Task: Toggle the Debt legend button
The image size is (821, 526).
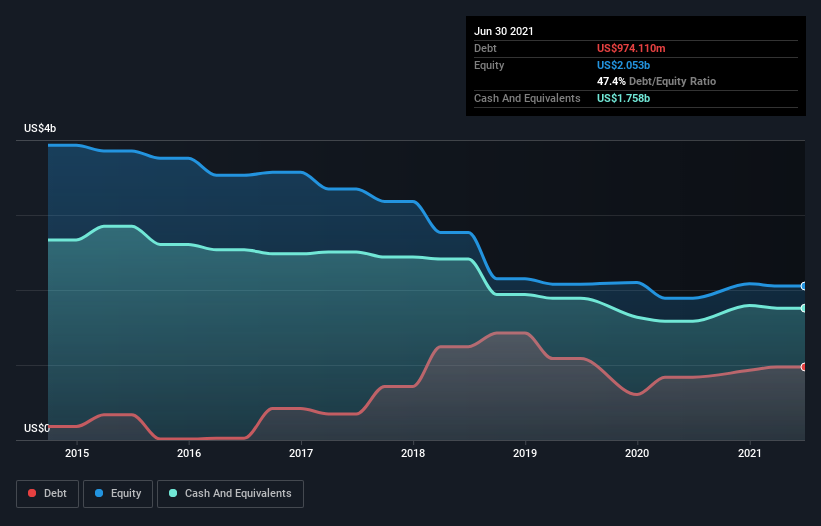Action: [x=47, y=494]
